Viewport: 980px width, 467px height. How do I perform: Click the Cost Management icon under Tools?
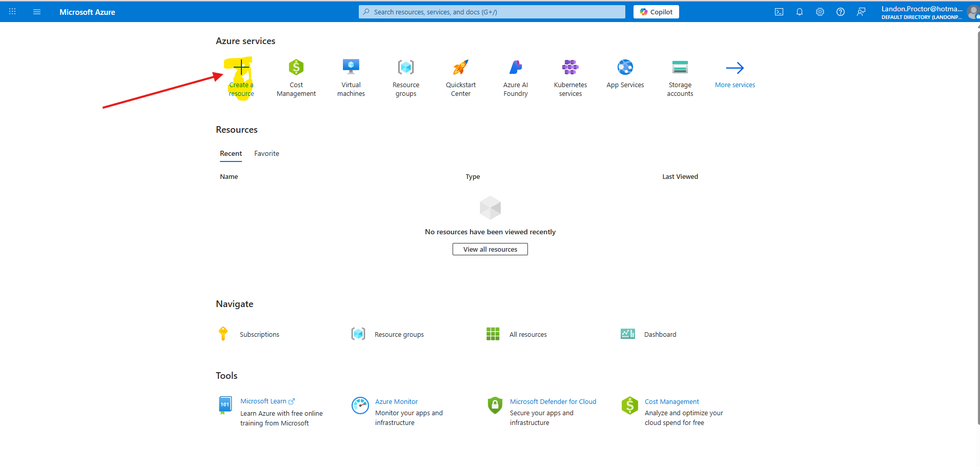(629, 405)
